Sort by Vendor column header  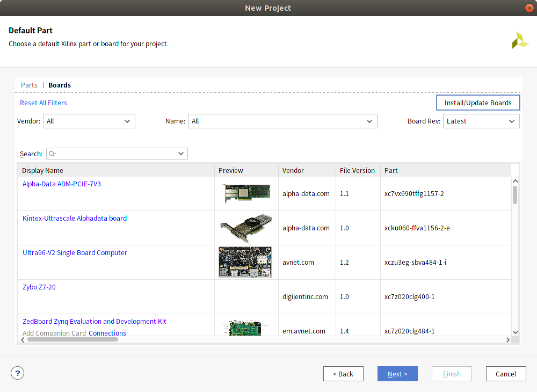click(x=307, y=171)
